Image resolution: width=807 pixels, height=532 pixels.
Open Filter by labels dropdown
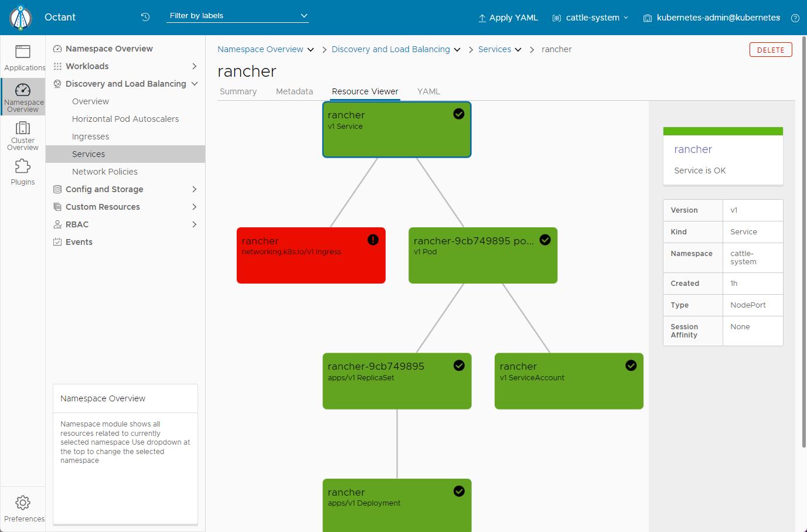pos(238,16)
